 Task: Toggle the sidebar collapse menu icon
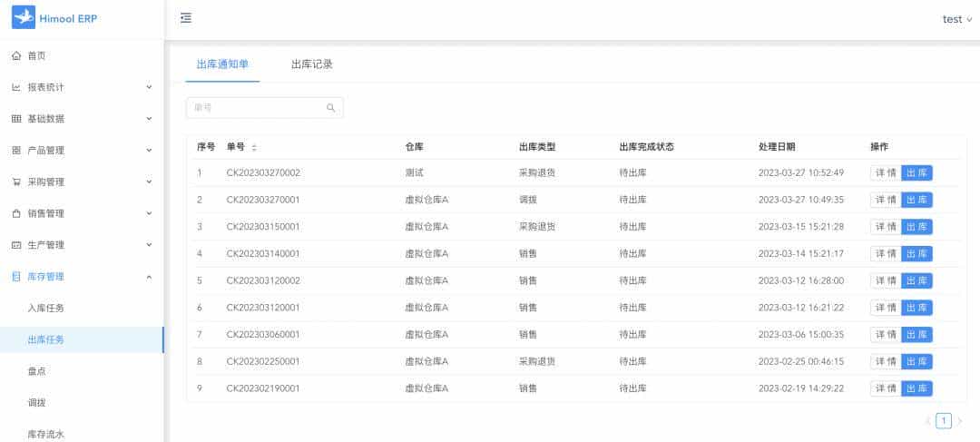pos(186,18)
